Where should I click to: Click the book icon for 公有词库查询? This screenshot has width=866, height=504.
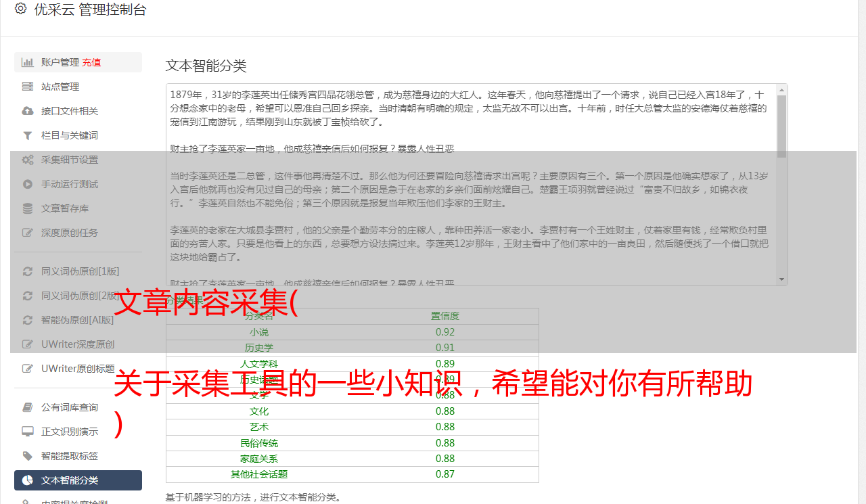point(28,407)
